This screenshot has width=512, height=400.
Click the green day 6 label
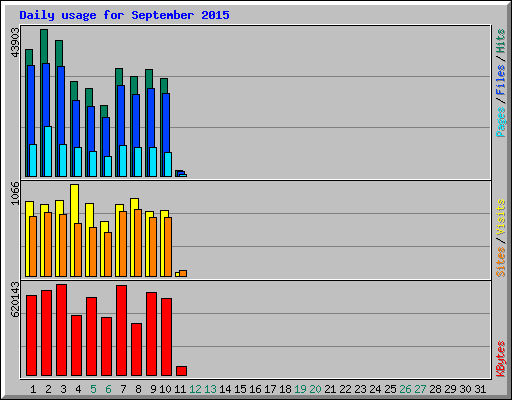tap(108, 389)
